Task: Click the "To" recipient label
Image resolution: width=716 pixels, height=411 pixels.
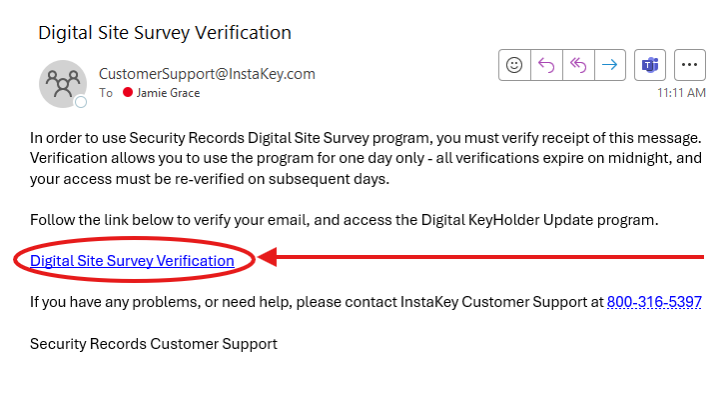Action: (x=106, y=93)
